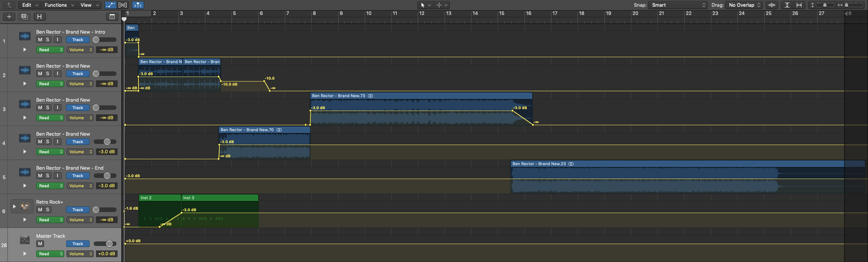Solo the Retro Rock+ track

coord(47,210)
